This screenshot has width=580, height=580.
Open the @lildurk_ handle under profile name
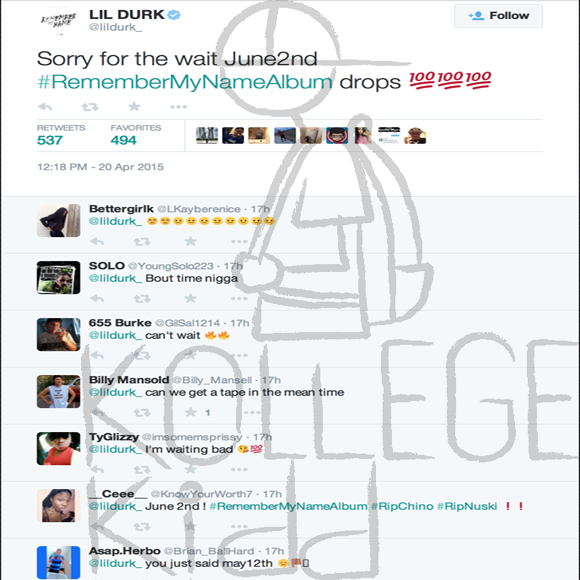coord(115,27)
